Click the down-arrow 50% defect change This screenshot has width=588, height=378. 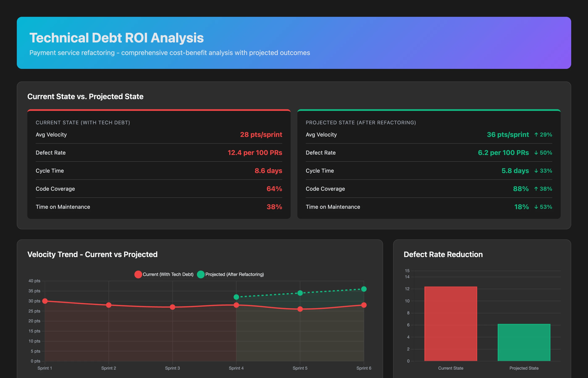(x=543, y=153)
